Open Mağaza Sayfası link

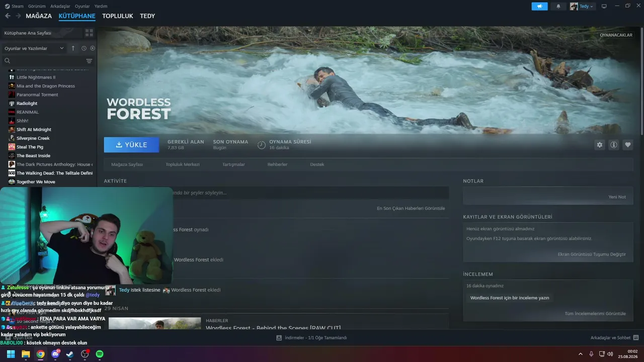pyautogui.click(x=127, y=164)
